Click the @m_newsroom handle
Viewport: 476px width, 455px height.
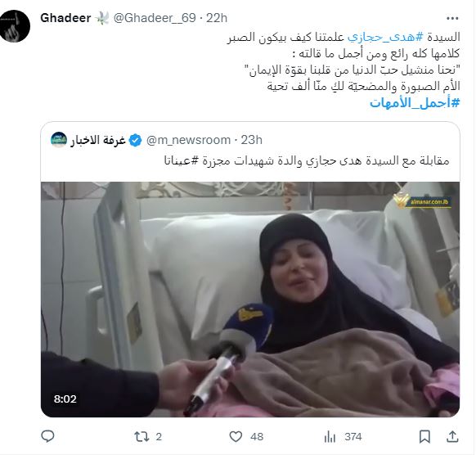click(188, 140)
